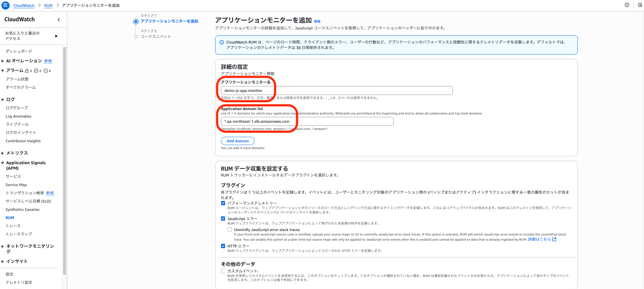Image resolution: width=644 pixels, height=289 pixels.
Task: Collapse the アラーム section
Action: pos(3,71)
